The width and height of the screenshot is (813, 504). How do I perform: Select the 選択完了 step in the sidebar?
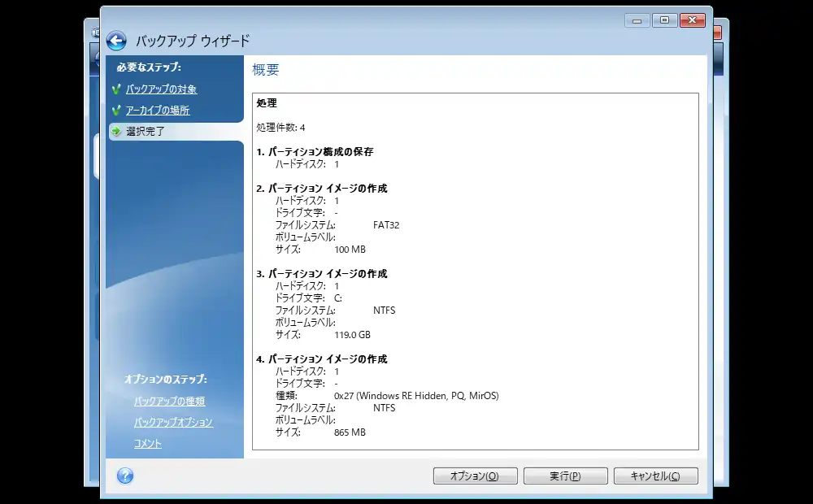coord(146,131)
